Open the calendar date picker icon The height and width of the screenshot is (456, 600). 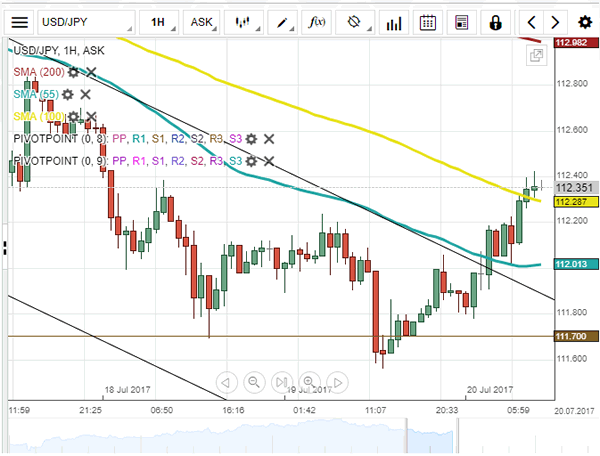pyautogui.click(x=427, y=23)
